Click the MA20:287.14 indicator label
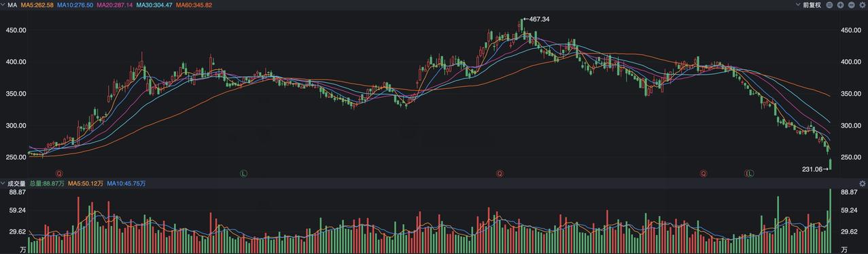Image resolution: width=868 pixels, height=254 pixels. click(x=114, y=5)
